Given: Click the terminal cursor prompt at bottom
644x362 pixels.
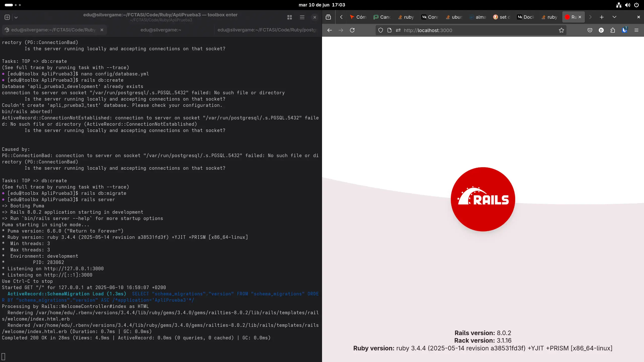Looking at the screenshot, I should pos(3,356).
